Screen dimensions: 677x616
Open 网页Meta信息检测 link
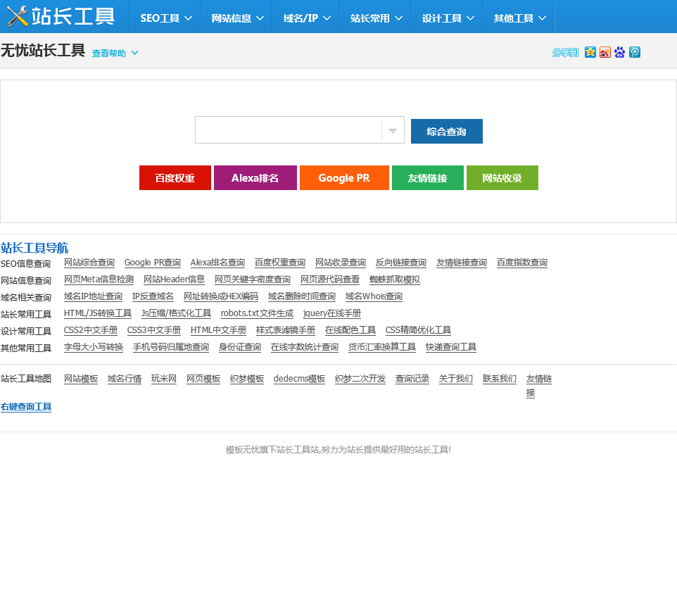coord(99,279)
